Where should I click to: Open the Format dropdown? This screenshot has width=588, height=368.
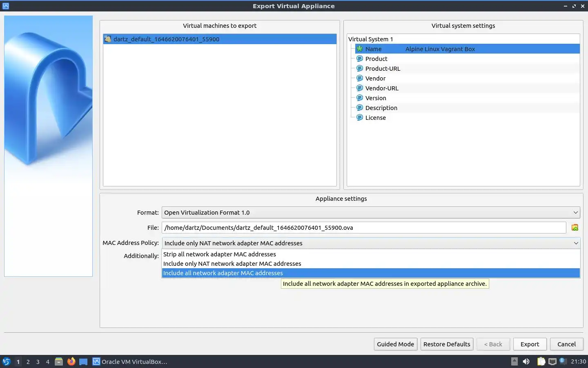[371, 213]
